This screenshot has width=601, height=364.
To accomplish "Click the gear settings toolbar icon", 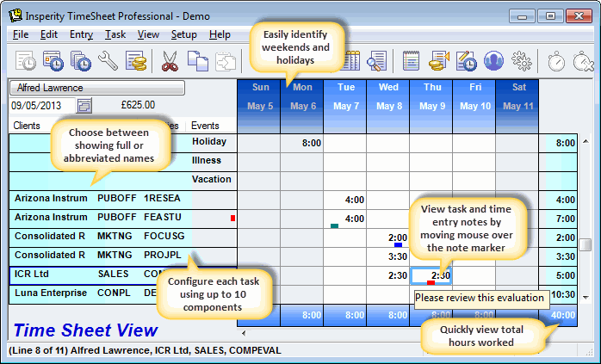I will tap(522, 61).
